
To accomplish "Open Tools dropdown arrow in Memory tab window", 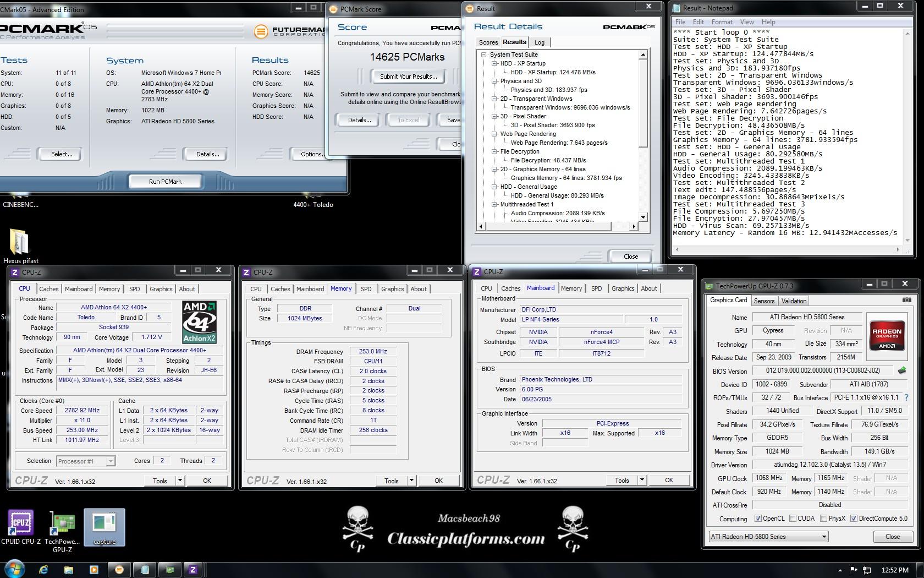I will click(x=411, y=481).
